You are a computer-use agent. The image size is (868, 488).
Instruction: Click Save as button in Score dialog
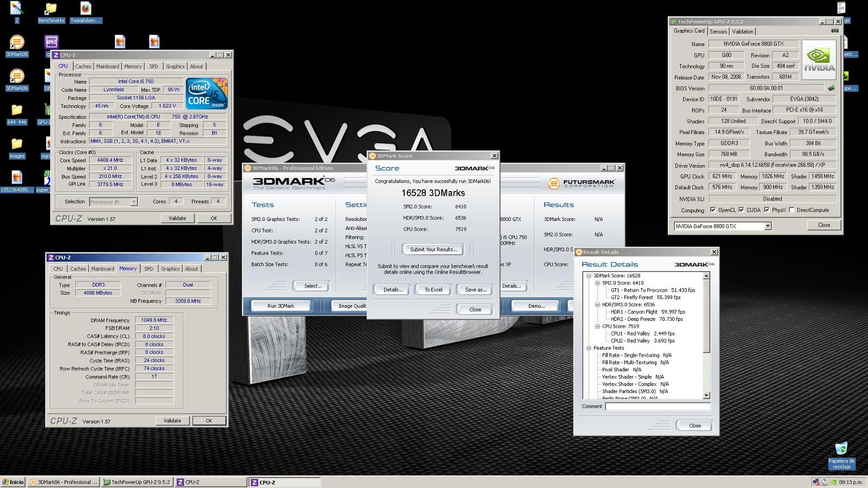click(x=475, y=289)
